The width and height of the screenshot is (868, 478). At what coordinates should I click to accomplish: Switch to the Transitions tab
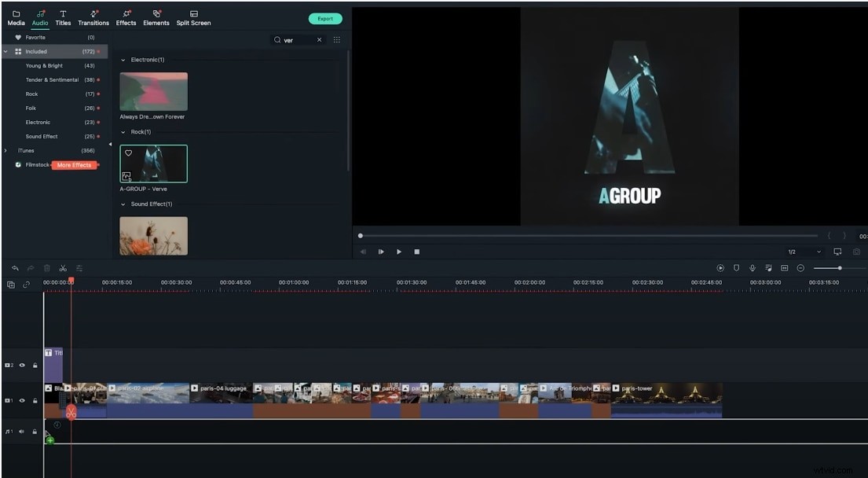(x=93, y=17)
